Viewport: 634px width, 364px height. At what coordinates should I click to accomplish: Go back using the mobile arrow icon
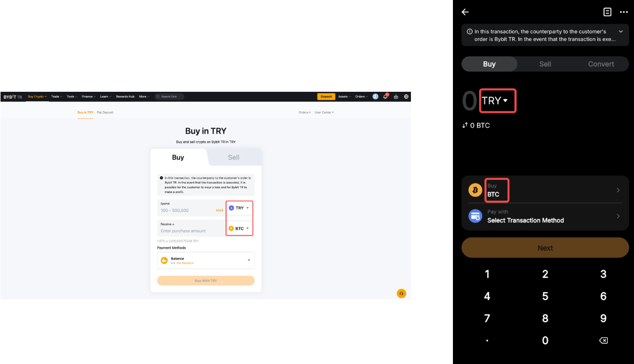pos(465,12)
